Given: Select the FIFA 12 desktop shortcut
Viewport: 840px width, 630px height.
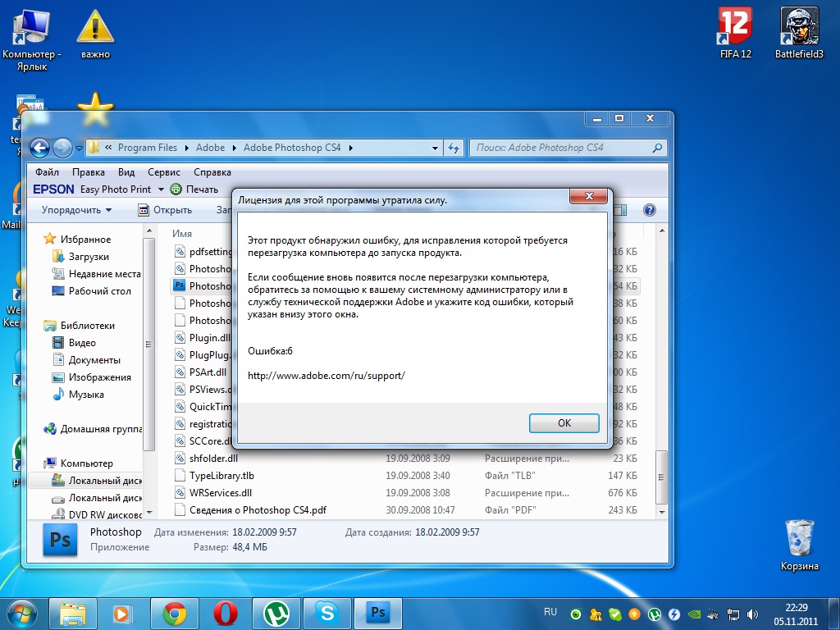Looking at the screenshot, I should point(735,33).
